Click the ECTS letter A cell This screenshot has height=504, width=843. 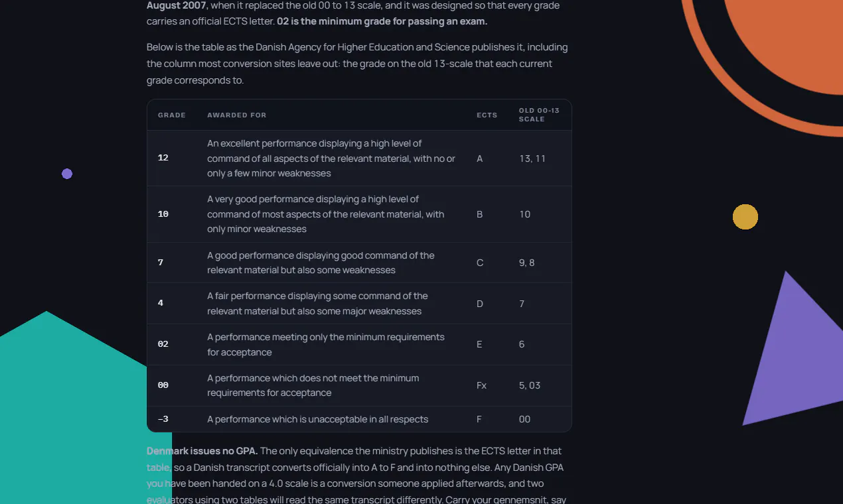click(480, 158)
